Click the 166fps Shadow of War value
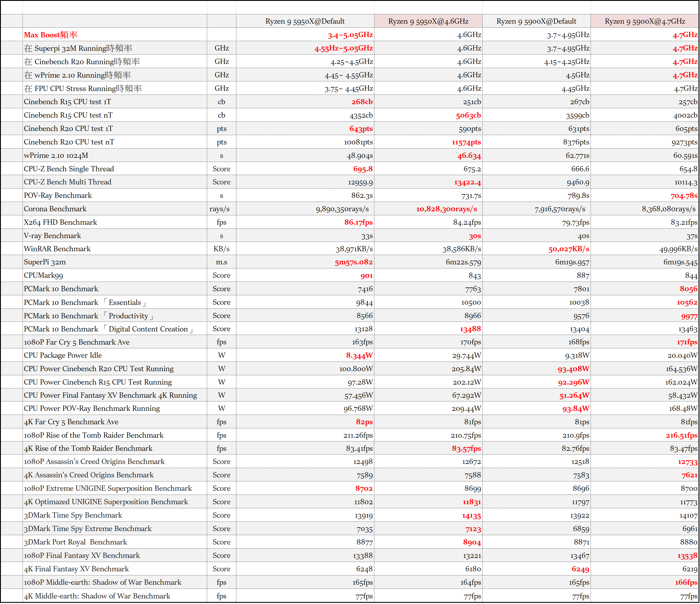Image resolution: width=700 pixels, height=604 pixels. [686, 582]
